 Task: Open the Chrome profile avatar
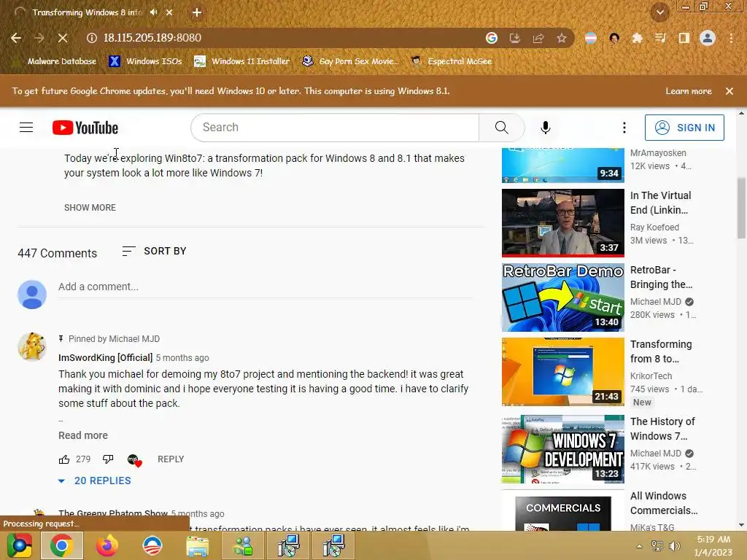[708, 38]
